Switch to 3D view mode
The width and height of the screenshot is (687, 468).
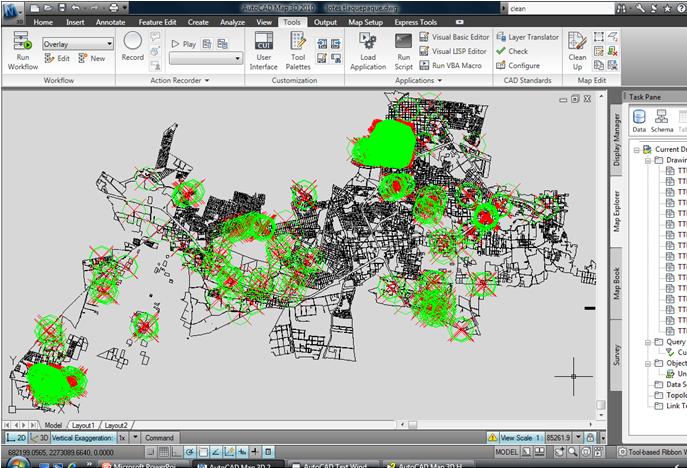(39, 438)
